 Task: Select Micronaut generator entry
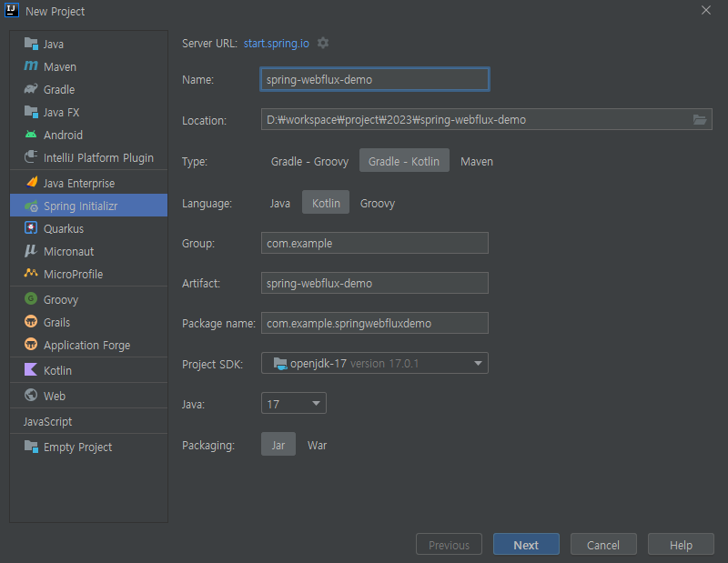click(69, 252)
